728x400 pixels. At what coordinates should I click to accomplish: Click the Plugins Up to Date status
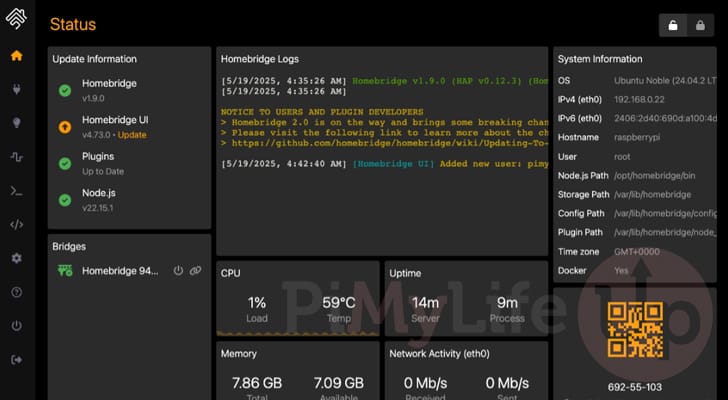103,171
